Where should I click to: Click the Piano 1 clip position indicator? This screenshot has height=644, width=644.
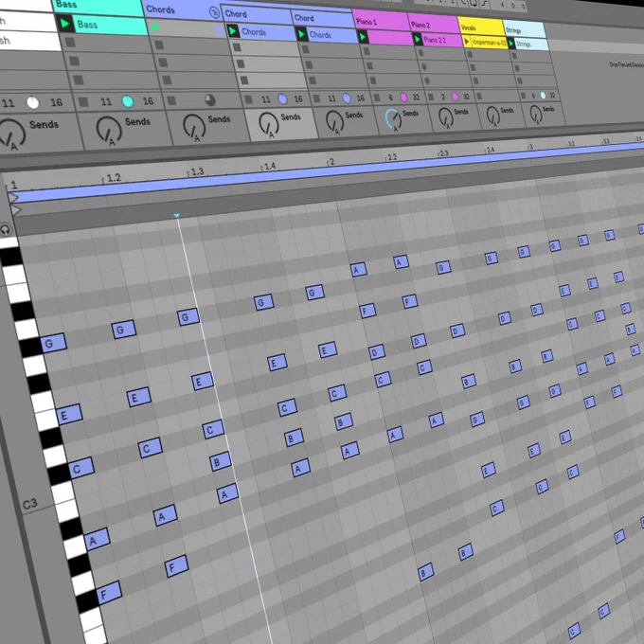pyautogui.click(x=403, y=98)
